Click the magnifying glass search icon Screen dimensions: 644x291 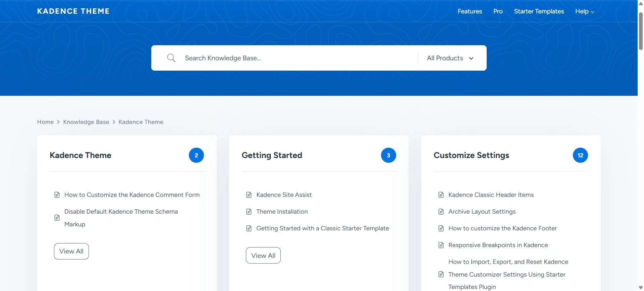pos(171,58)
